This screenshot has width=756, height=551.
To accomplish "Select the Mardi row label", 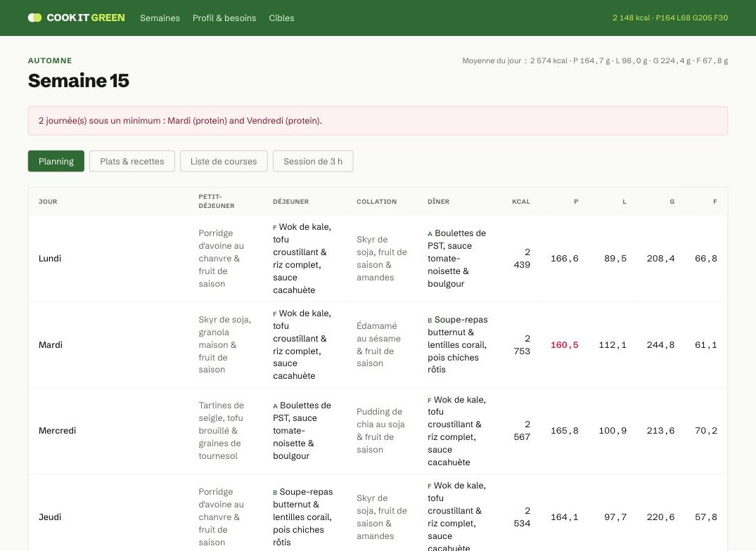I will tap(51, 345).
